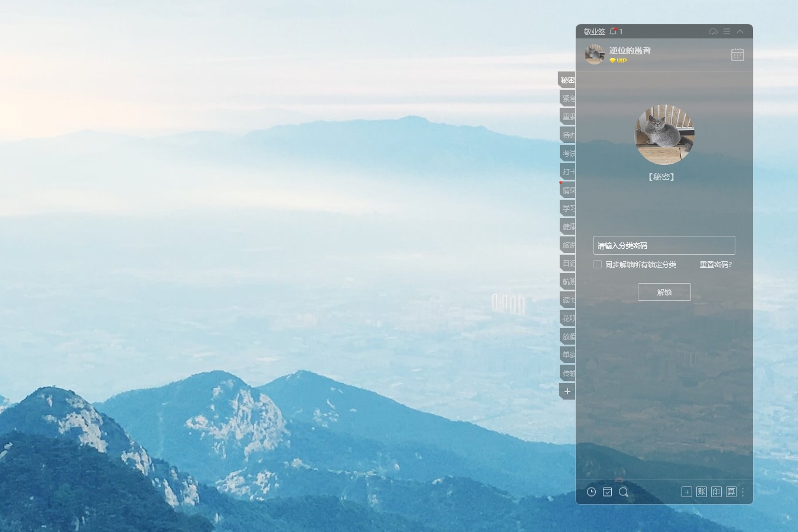Viewport: 798px width, 532px height.
Task: Click the username 逆位的愚者
Action: pyautogui.click(x=630, y=50)
